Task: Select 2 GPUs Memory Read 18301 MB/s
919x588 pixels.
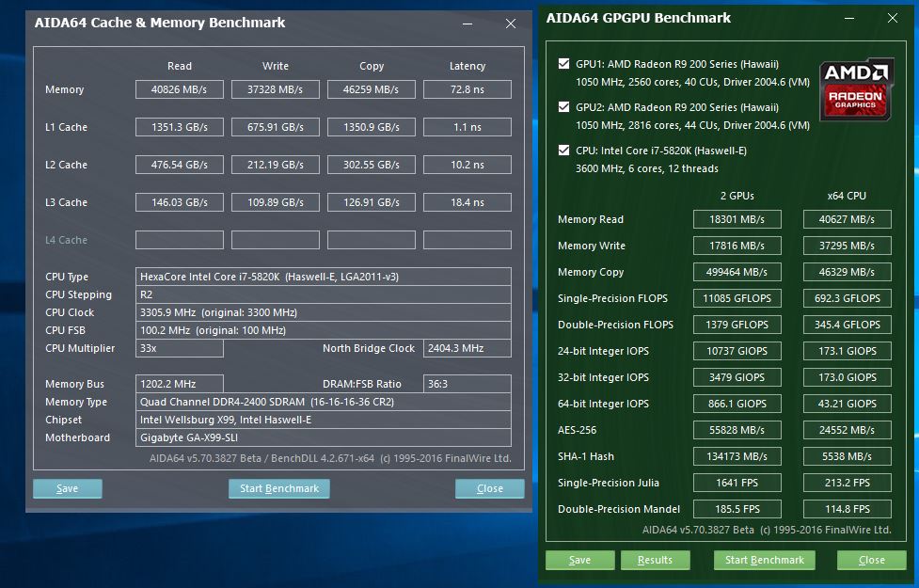Action: click(737, 219)
